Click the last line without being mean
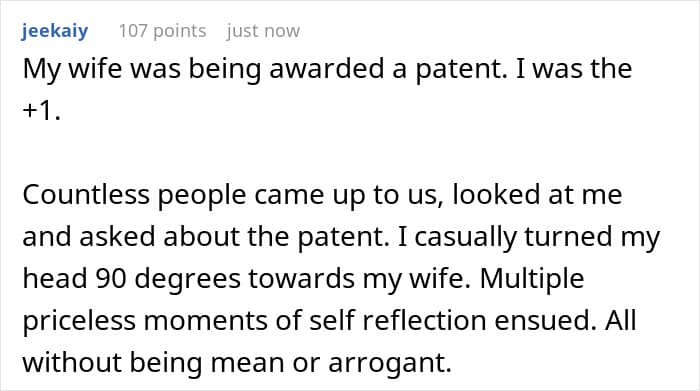700x391 pixels. [x=237, y=362]
